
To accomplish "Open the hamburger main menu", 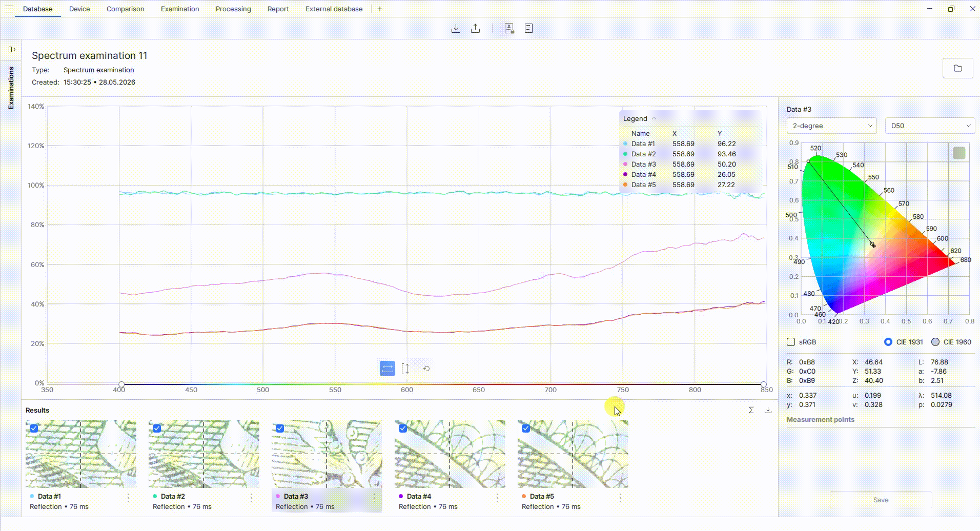I will 9,9.
